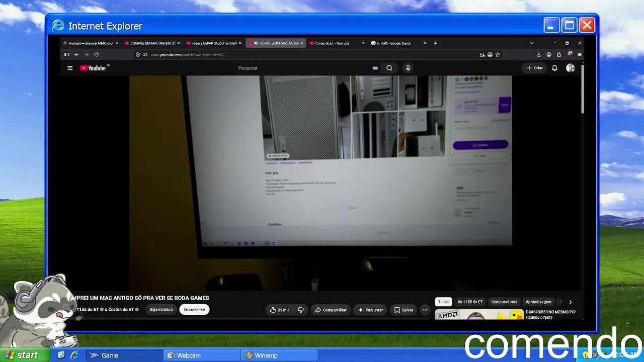
Task: Open the DUAS RX580 recommended video thumbnail
Action: point(479,315)
